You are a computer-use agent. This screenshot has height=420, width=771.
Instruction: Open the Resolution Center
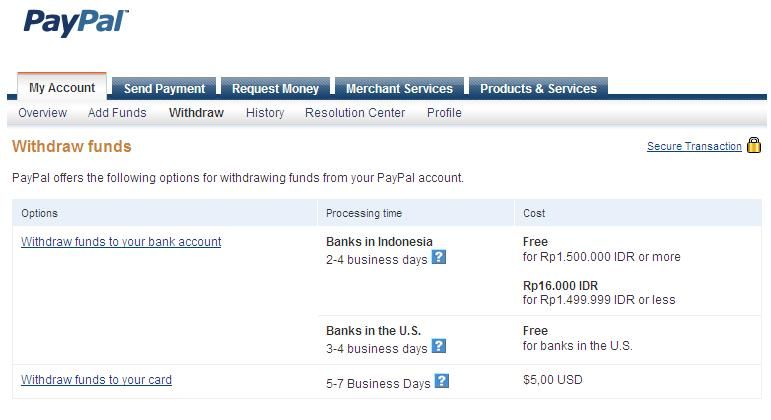[x=355, y=113]
